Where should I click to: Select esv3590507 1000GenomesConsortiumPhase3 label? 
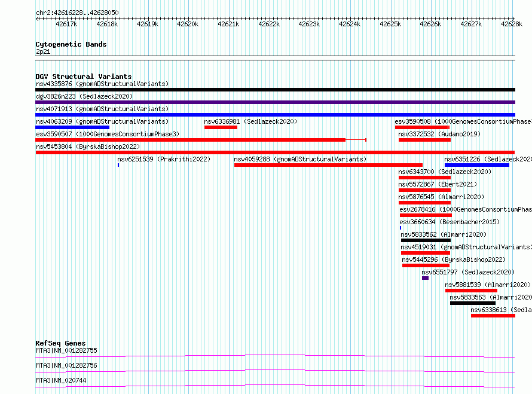[x=108, y=134]
